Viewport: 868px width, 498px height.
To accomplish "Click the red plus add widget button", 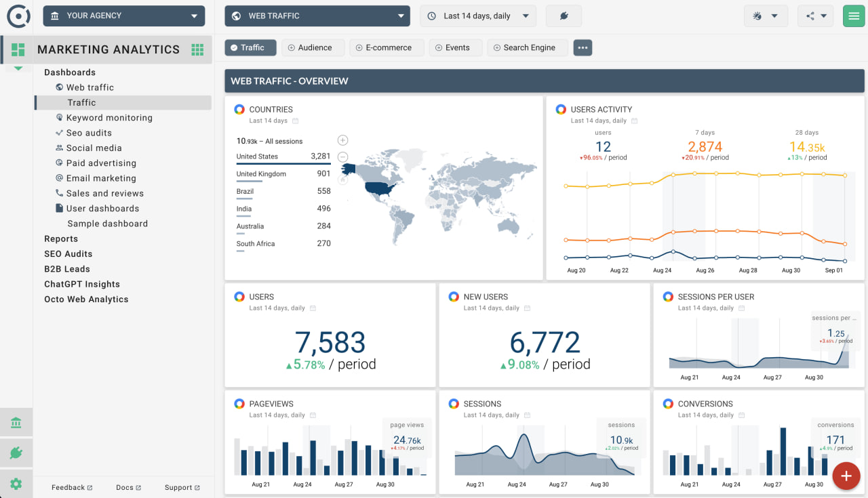I will point(846,476).
